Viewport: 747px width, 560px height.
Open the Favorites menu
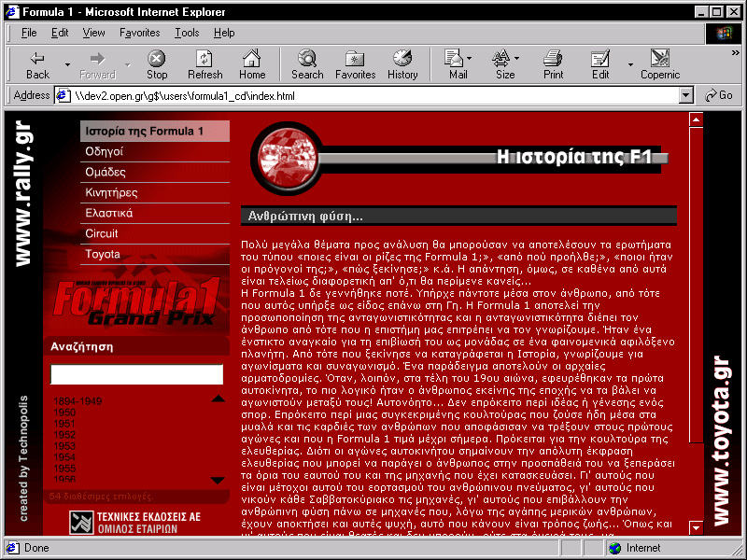coord(139,33)
